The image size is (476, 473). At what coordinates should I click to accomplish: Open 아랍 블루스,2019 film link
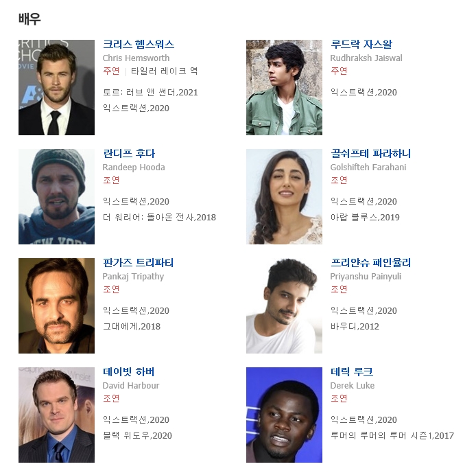[365, 217]
